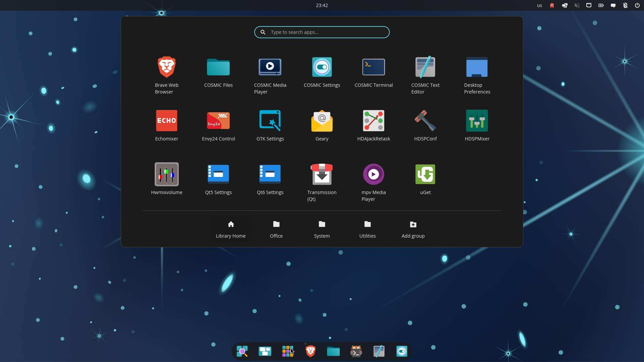Open the notifications icon in top panel
Screen dimensions: 644x362
coord(613,5)
